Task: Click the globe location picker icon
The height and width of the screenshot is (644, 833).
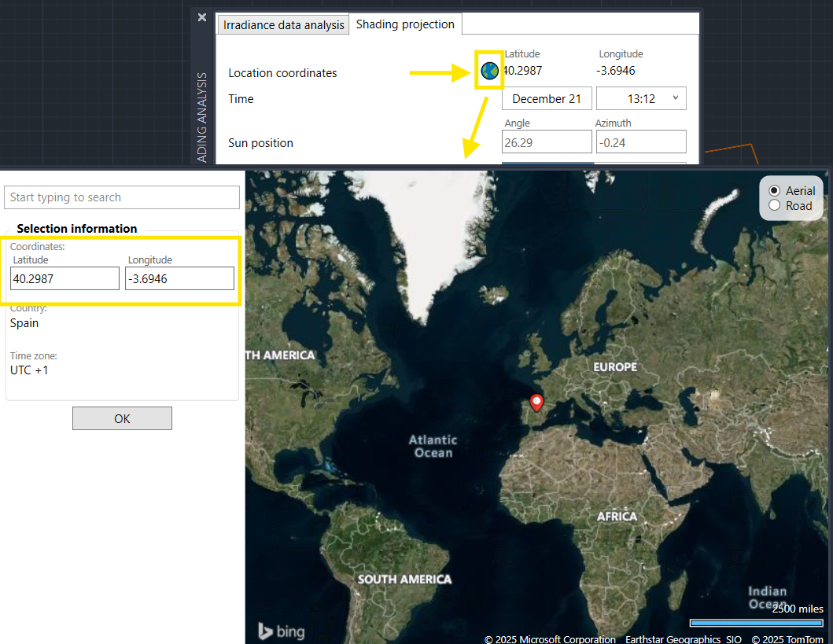Action: tap(489, 72)
